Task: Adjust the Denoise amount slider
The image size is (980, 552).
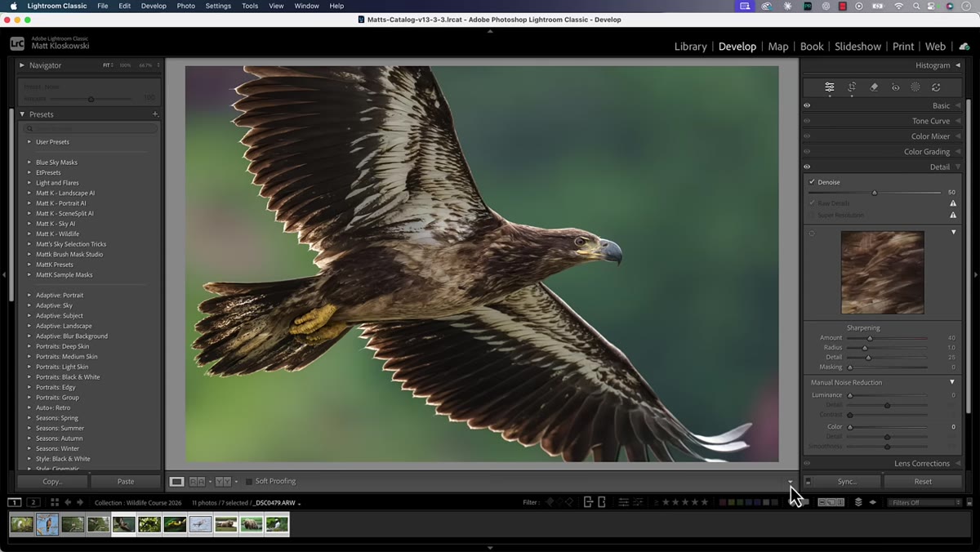Action: coord(874,193)
